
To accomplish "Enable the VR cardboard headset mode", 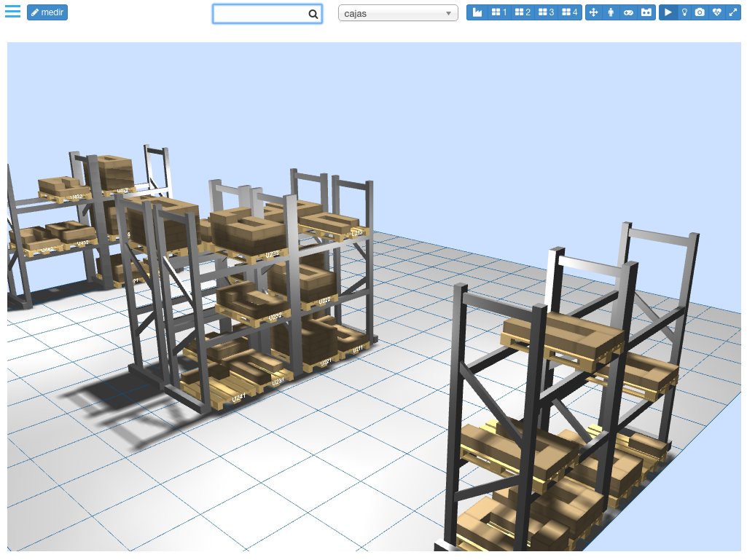I will tap(646, 13).
